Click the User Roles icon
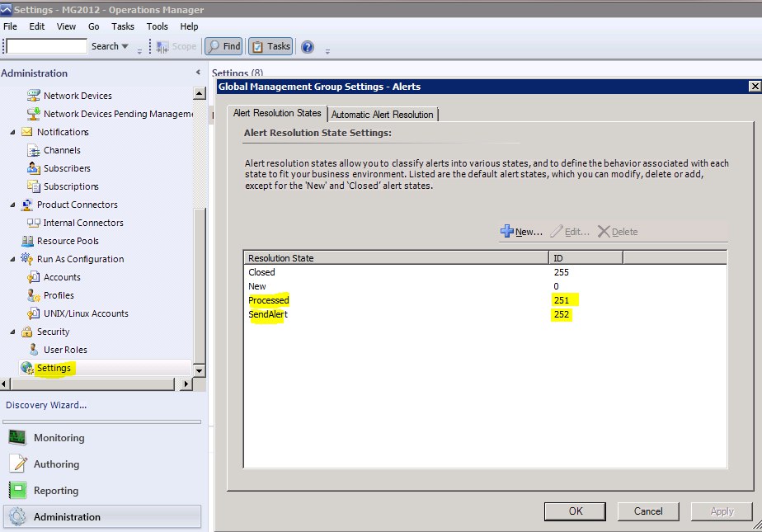Screen dimensions: 762x532 pyautogui.click(x=33, y=350)
